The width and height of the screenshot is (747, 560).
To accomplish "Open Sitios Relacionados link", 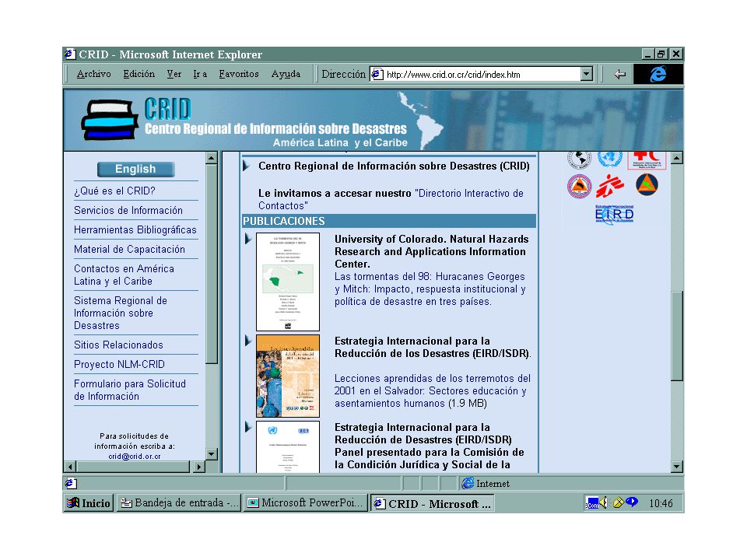I will tap(118, 345).
